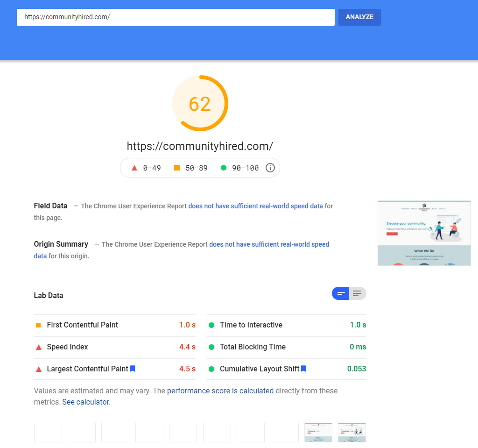This screenshot has width=478, height=448.
Task: Expand the Cumulative Layout Shift row
Action: coord(286,369)
